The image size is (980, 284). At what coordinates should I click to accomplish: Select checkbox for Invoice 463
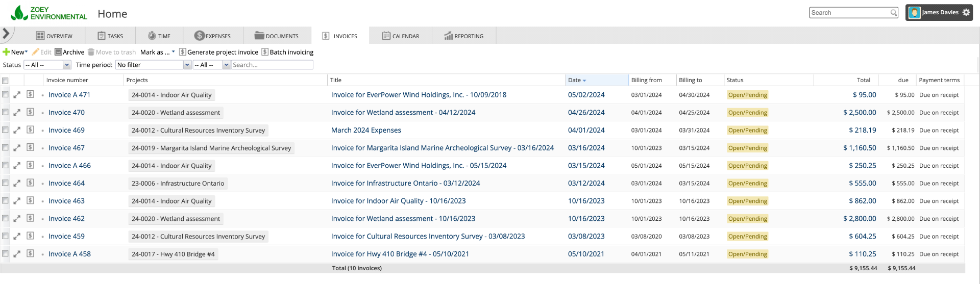coord(5,200)
